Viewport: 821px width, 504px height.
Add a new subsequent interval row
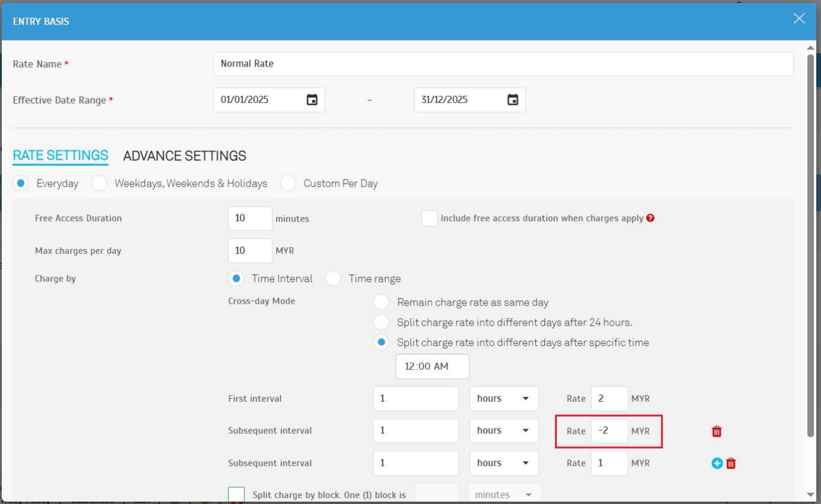(717, 464)
